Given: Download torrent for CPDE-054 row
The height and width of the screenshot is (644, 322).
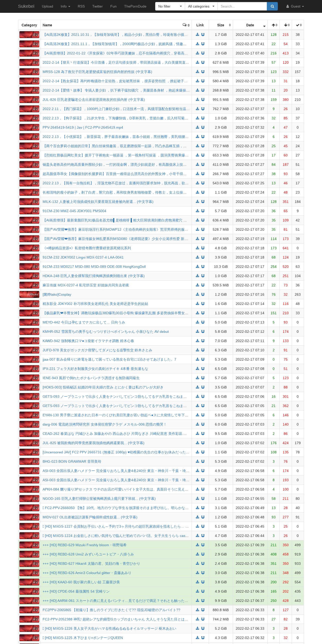Looking at the screenshot, I should point(197,591).
